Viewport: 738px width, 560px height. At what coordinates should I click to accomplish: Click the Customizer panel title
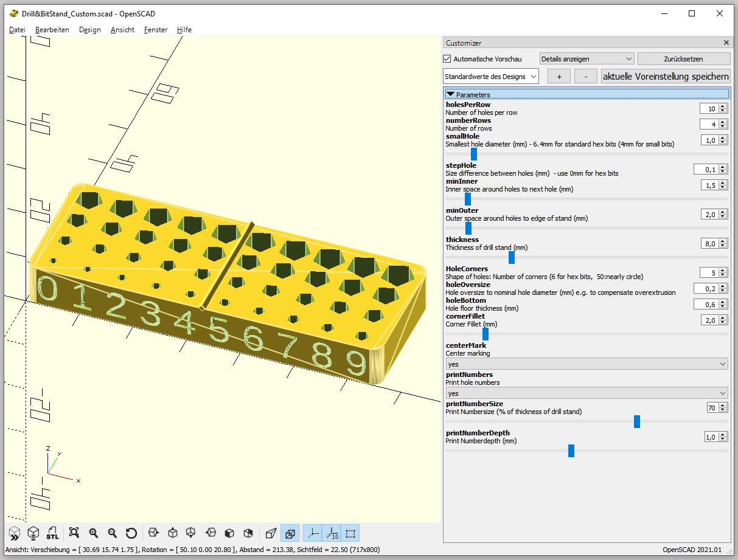pyautogui.click(x=464, y=43)
